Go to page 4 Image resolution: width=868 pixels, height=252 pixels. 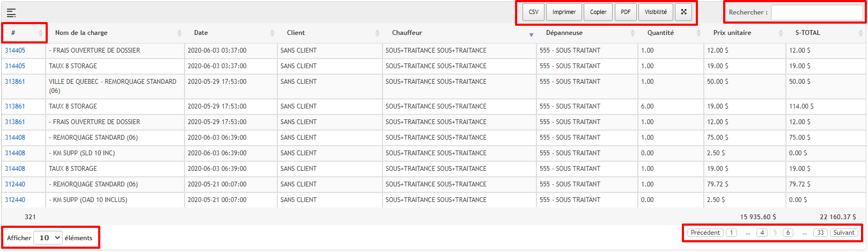click(762, 233)
